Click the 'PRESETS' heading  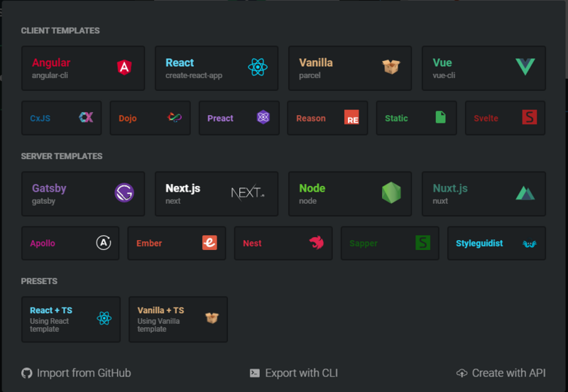tap(39, 281)
